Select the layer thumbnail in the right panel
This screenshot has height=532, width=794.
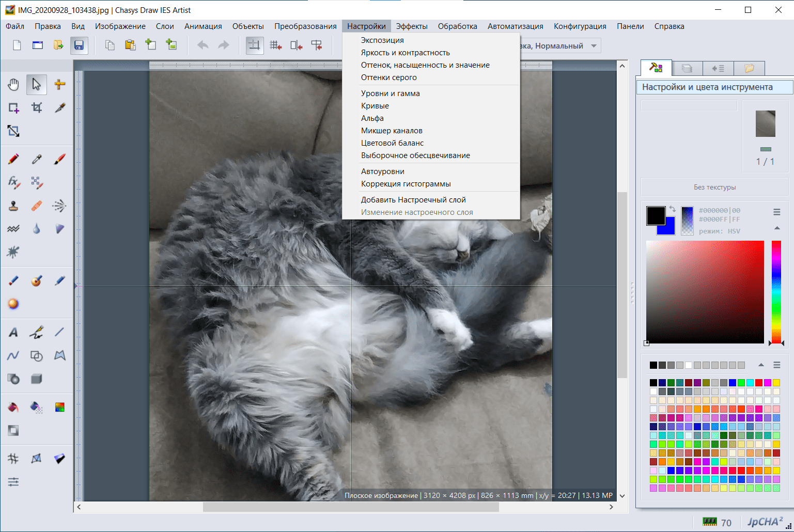point(766,123)
